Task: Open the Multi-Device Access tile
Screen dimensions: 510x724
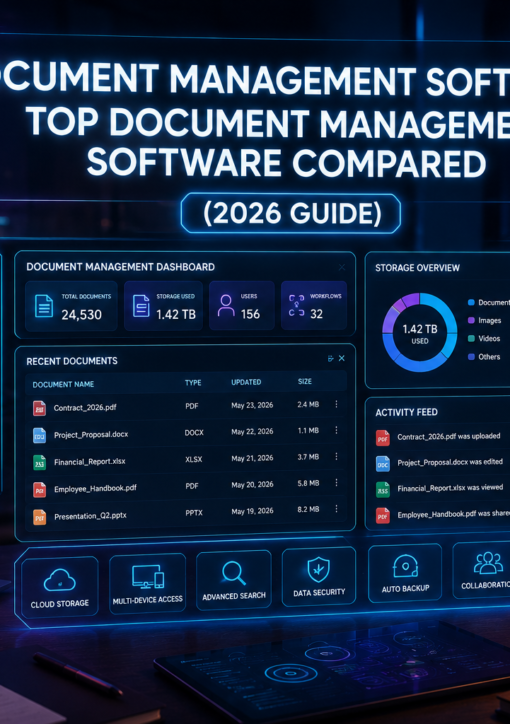Action: pos(148,584)
